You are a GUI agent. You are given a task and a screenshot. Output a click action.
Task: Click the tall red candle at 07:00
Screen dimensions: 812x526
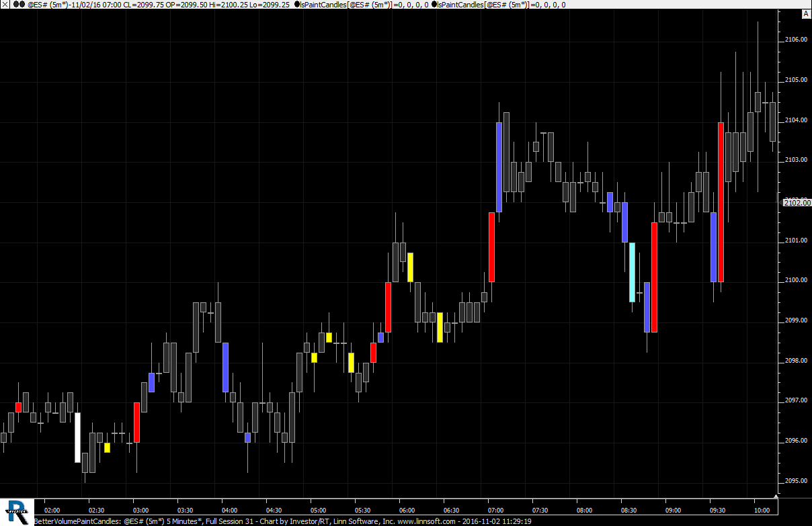(491, 247)
